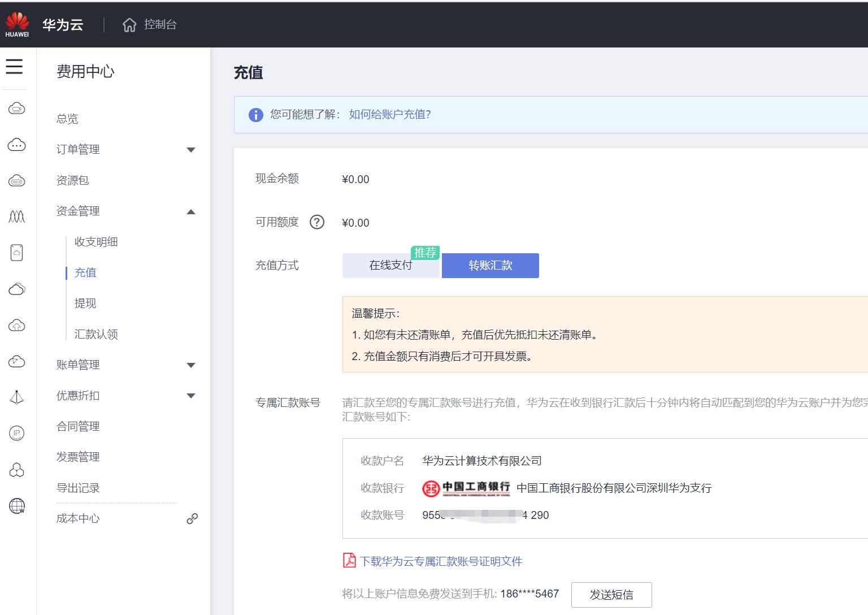The image size is (868, 615).
Task: Expand the 账单管理 menu arrow
Action: [191, 365]
